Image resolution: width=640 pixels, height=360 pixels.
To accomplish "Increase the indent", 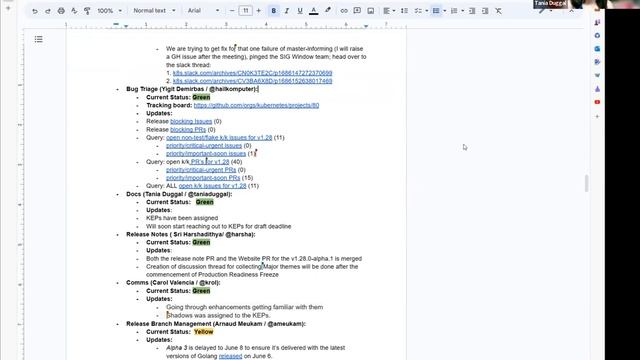I will pos(485,11).
